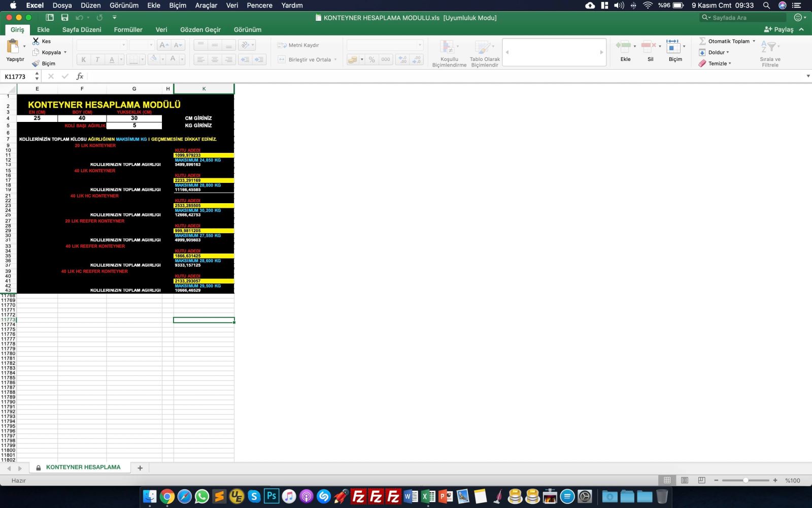Click the Otomatik Toplam sigma icon
This screenshot has height=508, width=812.
[702, 41]
